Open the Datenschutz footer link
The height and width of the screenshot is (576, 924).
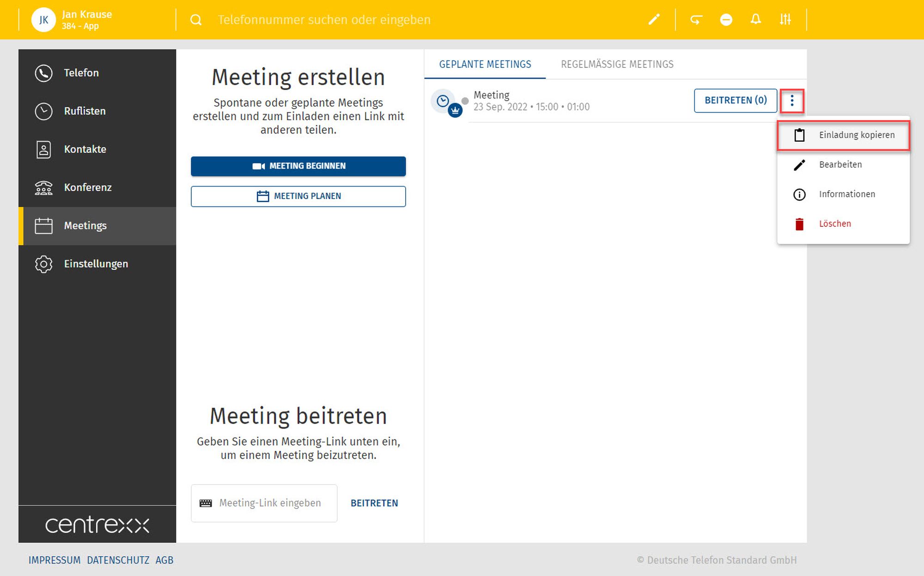point(118,560)
